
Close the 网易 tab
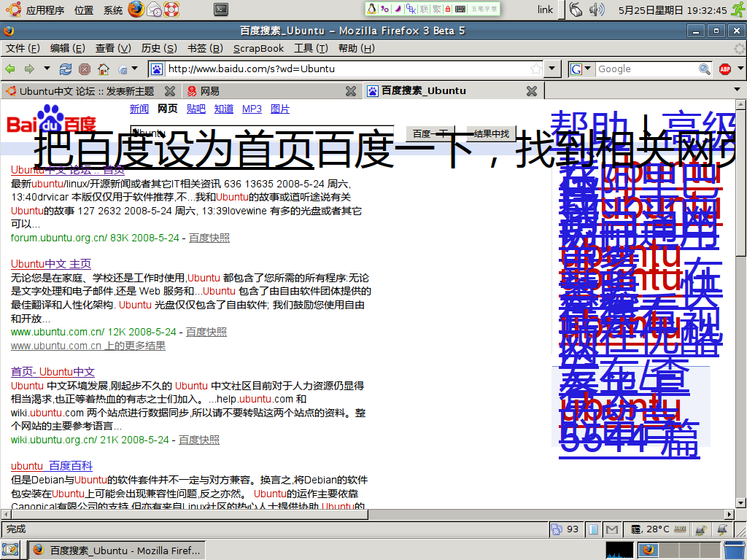[351, 91]
